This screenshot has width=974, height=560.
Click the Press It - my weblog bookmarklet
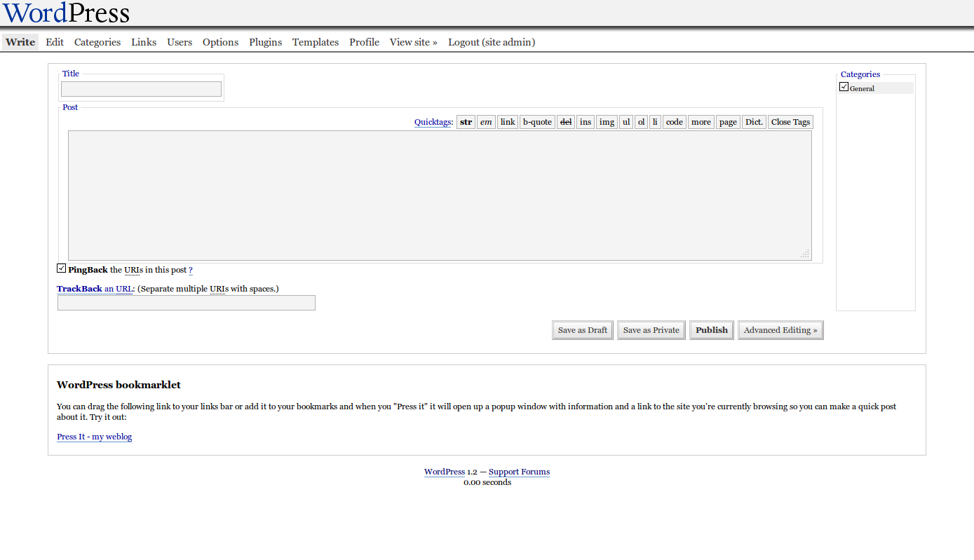click(95, 437)
